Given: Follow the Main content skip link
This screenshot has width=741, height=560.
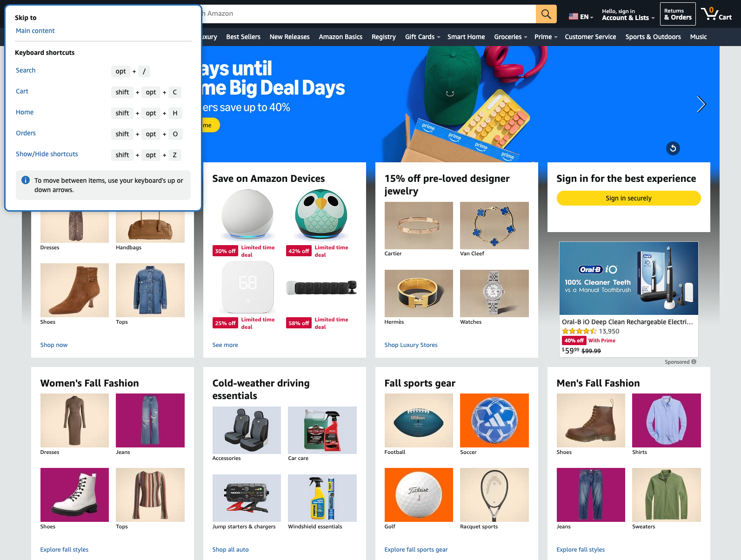Looking at the screenshot, I should click(35, 31).
